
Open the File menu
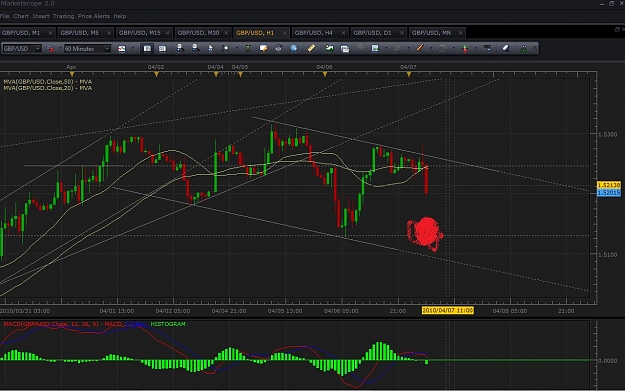4,16
